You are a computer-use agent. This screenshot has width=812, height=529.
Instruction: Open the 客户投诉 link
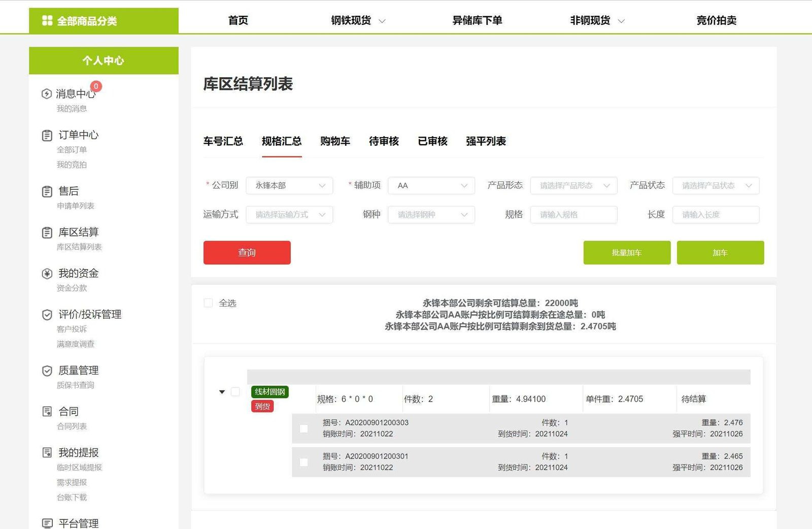point(72,329)
